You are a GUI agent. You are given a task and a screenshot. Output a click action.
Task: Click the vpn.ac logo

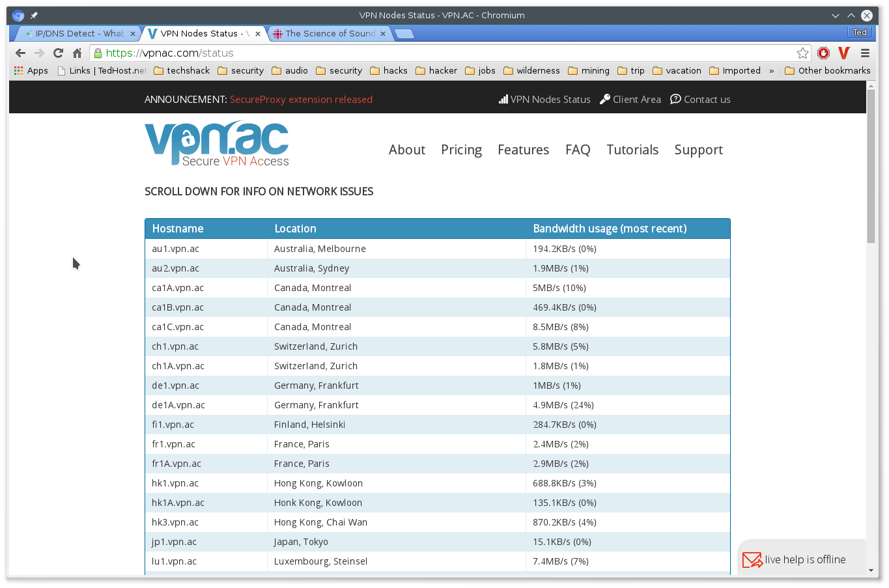coord(216,143)
